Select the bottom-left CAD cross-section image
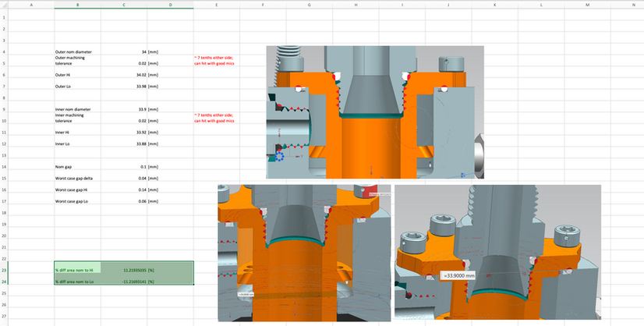The image size is (644, 326). [x=304, y=253]
